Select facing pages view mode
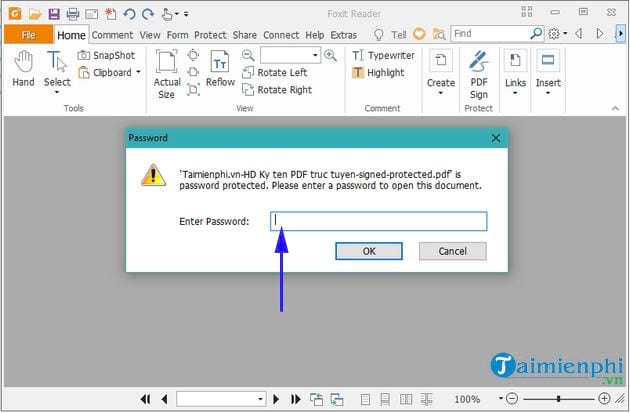Image resolution: width=630 pixels, height=413 pixels. 406,399
